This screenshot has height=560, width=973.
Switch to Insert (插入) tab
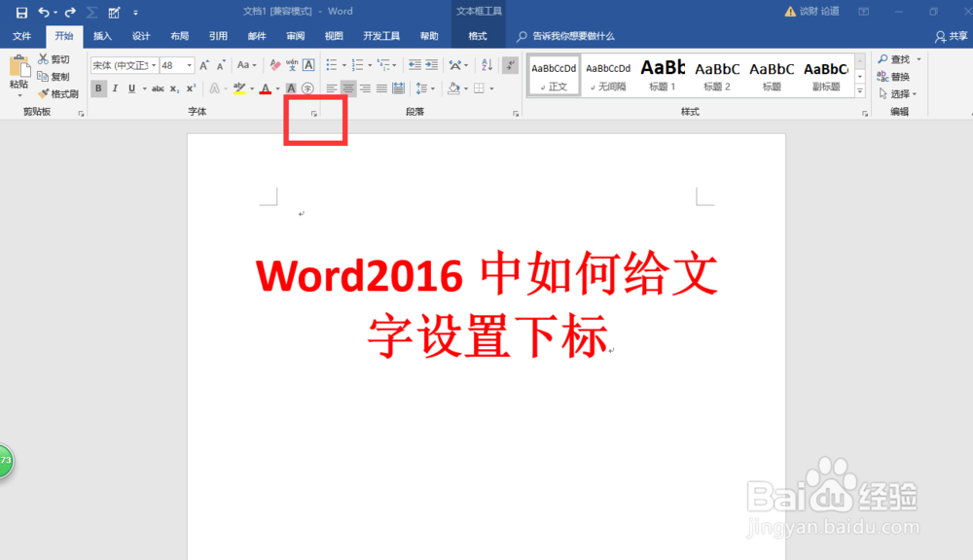(102, 36)
